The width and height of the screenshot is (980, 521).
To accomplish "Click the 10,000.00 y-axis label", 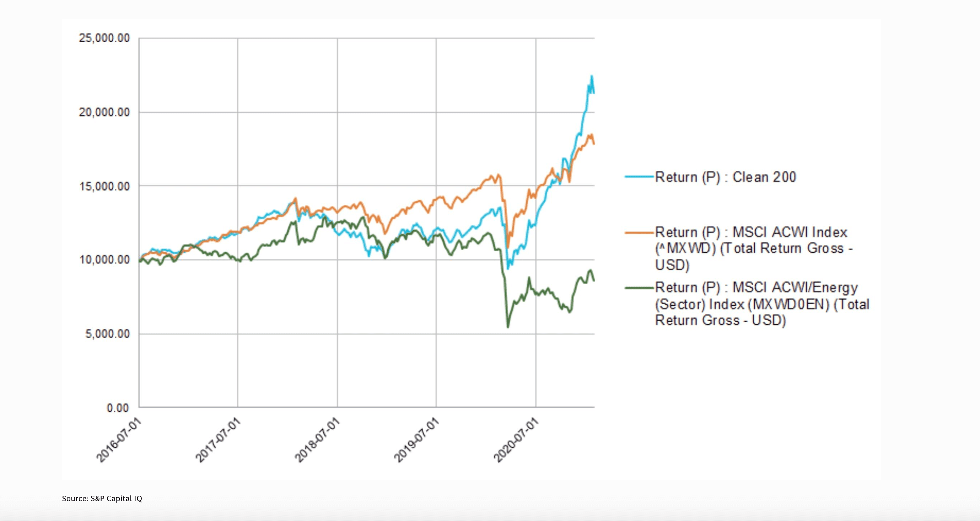I will (104, 260).
